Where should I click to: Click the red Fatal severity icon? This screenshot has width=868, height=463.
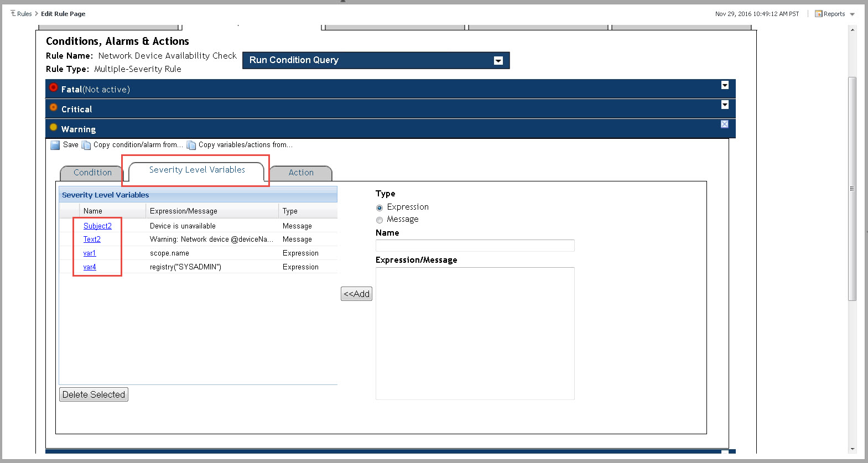(x=53, y=87)
